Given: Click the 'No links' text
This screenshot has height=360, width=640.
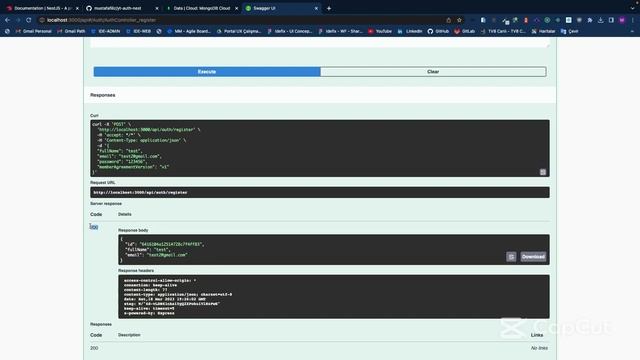Looking at the screenshot, I should [x=539, y=348].
